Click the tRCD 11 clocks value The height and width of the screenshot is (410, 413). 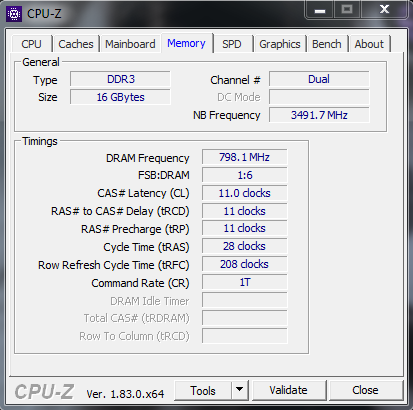click(x=244, y=211)
